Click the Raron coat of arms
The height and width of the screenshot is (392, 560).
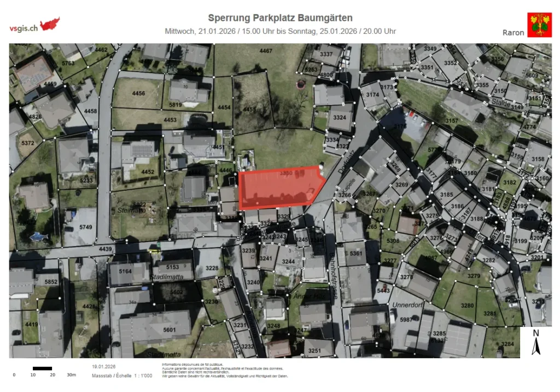pos(535,25)
